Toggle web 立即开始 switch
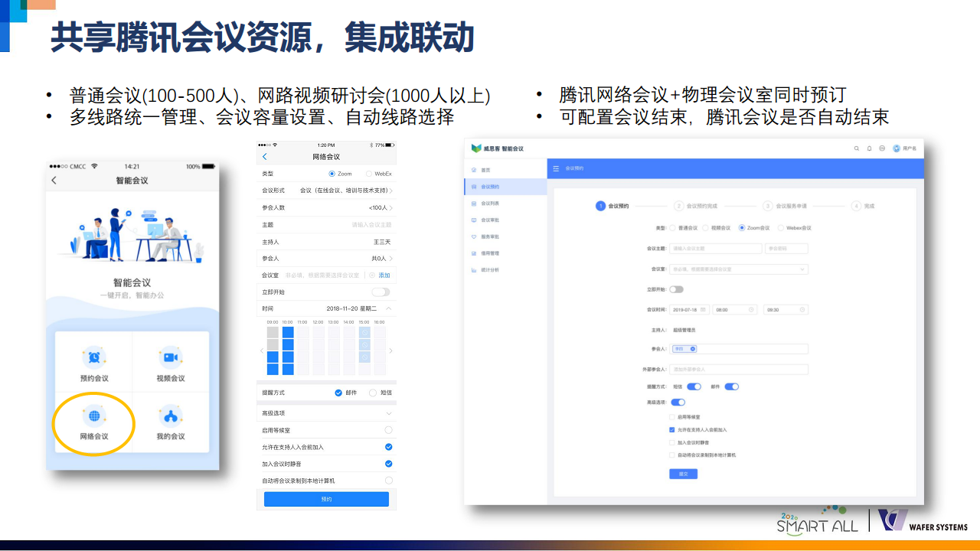 pyautogui.click(x=677, y=289)
